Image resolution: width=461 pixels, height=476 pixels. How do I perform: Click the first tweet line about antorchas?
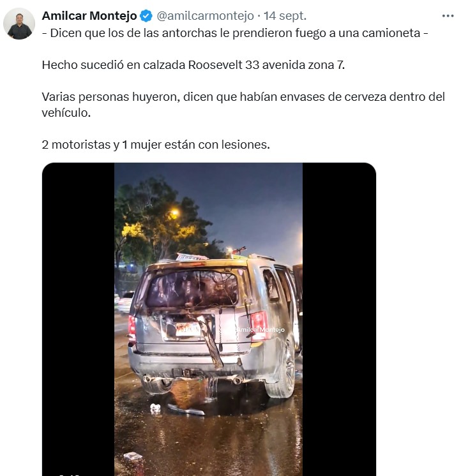(x=235, y=33)
